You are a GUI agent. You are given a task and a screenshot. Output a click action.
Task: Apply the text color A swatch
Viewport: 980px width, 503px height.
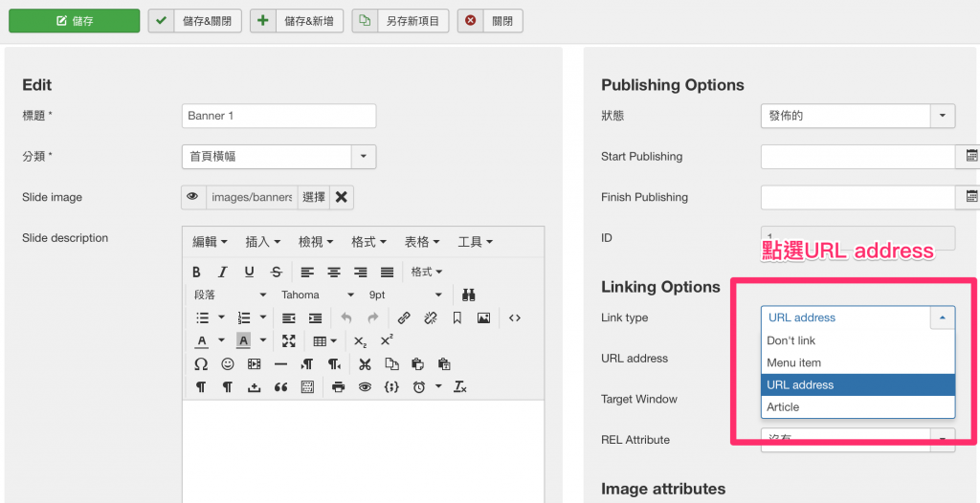pyautogui.click(x=201, y=341)
